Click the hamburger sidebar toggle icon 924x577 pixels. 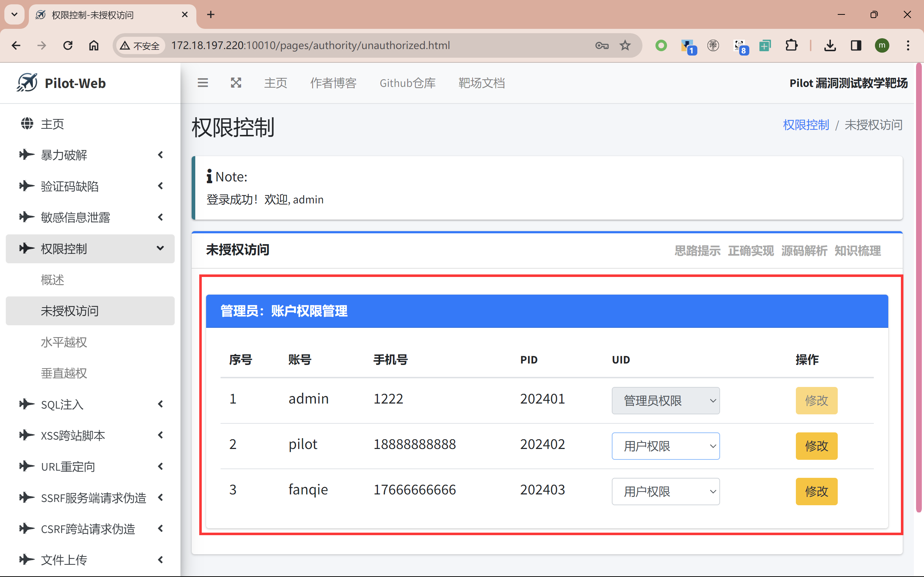(203, 83)
